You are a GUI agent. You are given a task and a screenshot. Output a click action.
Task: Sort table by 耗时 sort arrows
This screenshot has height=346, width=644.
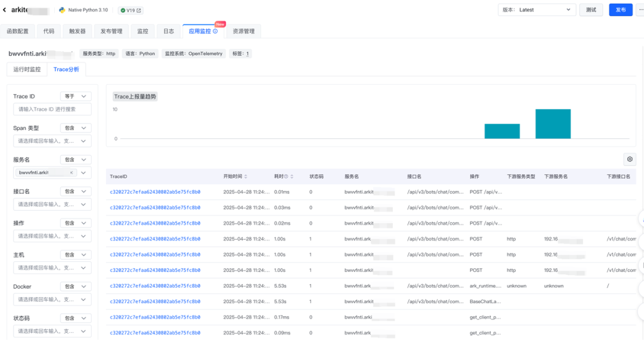(292, 177)
